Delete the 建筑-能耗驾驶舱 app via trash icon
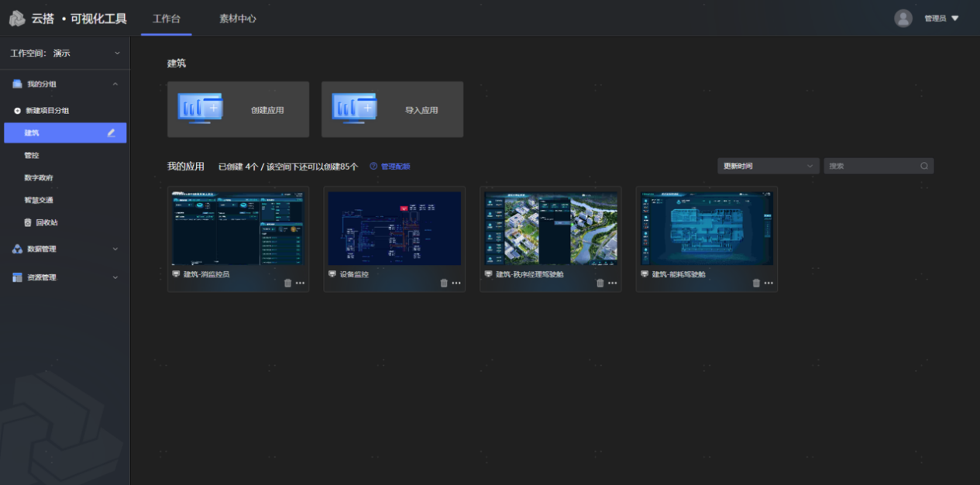The image size is (980, 485). [756, 284]
